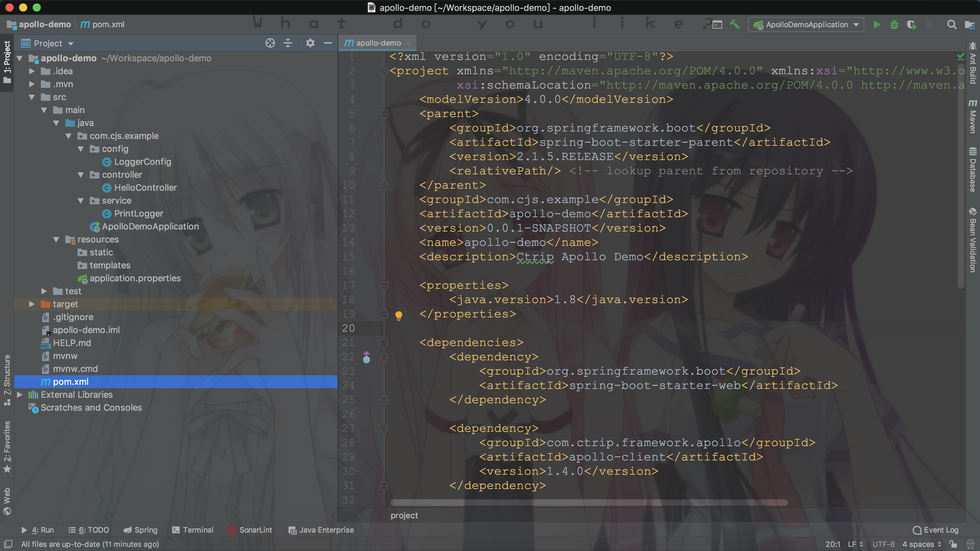The width and height of the screenshot is (980, 551).
Task: Open the Project view selector dropdown
Action: pyautogui.click(x=48, y=43)
